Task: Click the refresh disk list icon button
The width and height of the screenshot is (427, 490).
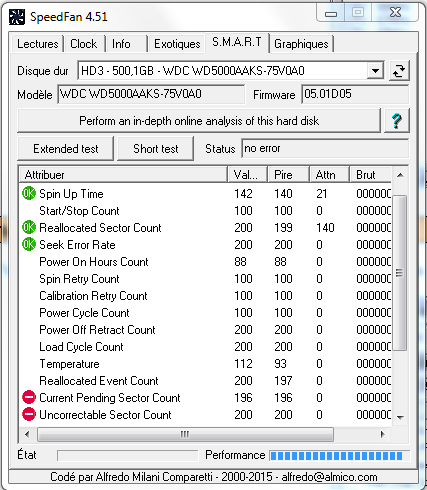Action: tap(399, 71)
